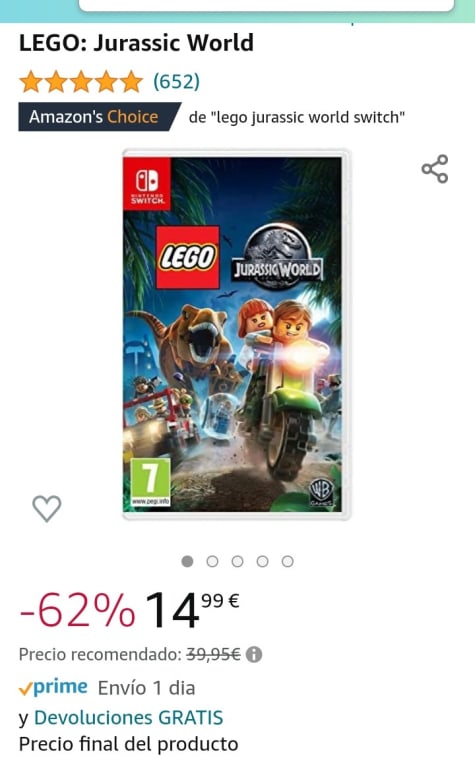475x758 pixels.
Task: Tap the share icon beside product image
Action: point(435,169)
